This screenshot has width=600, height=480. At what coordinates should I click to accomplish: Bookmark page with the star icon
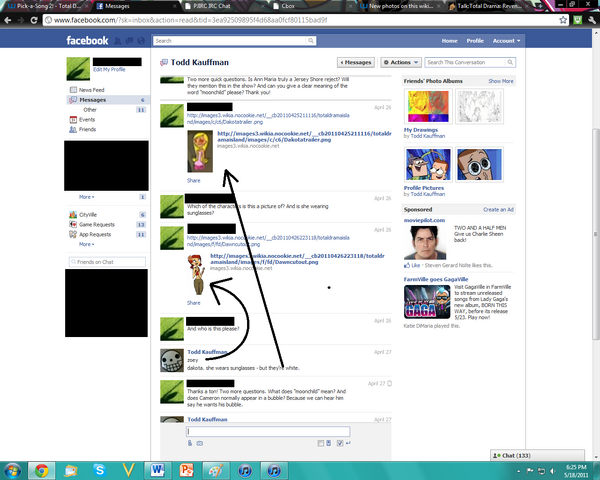pos(563,20)
